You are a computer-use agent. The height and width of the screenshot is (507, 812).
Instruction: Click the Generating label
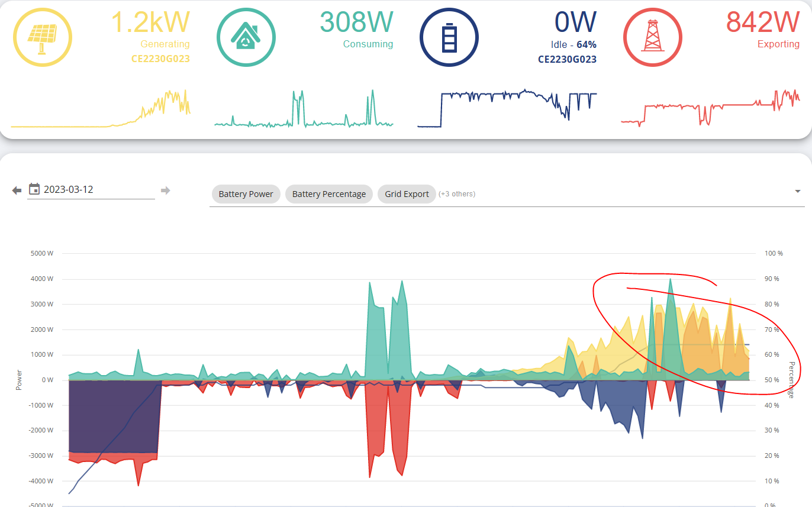pyautogui.click(x=165, y=44)
